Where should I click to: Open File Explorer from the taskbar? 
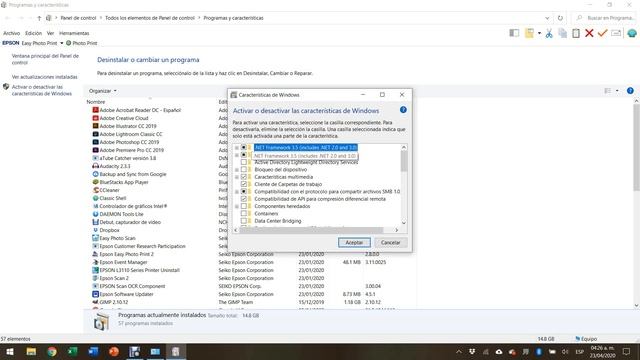click(31, 351)
